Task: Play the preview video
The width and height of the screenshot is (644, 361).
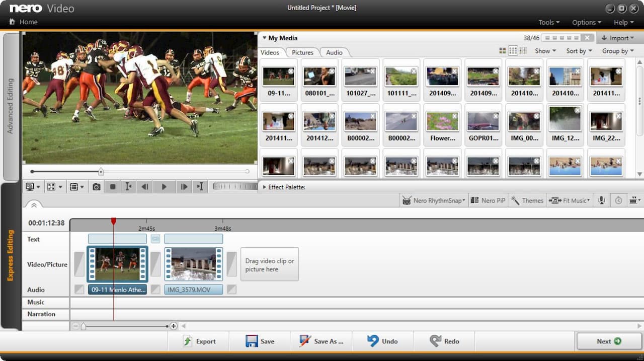Action: (164, 187)
